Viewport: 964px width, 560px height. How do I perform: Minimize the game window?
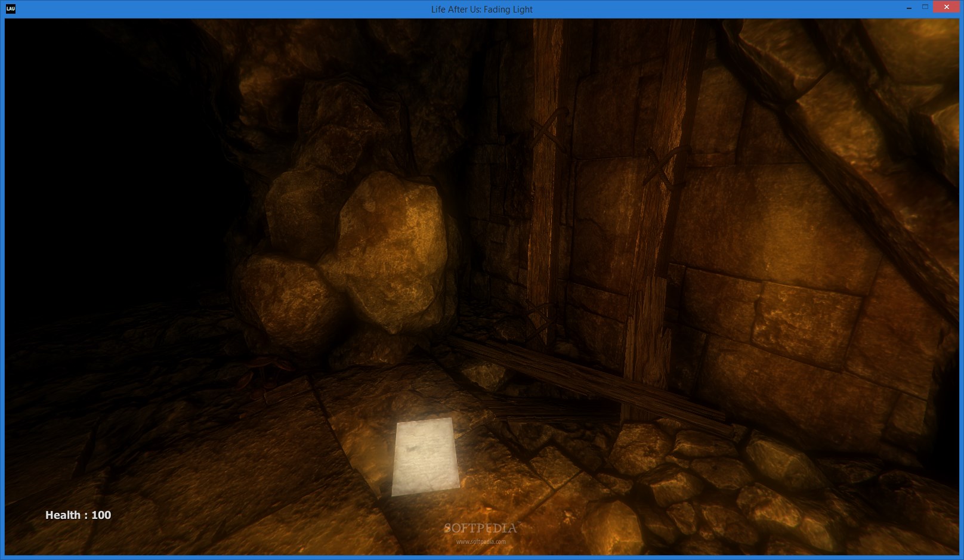pos(909,8)
